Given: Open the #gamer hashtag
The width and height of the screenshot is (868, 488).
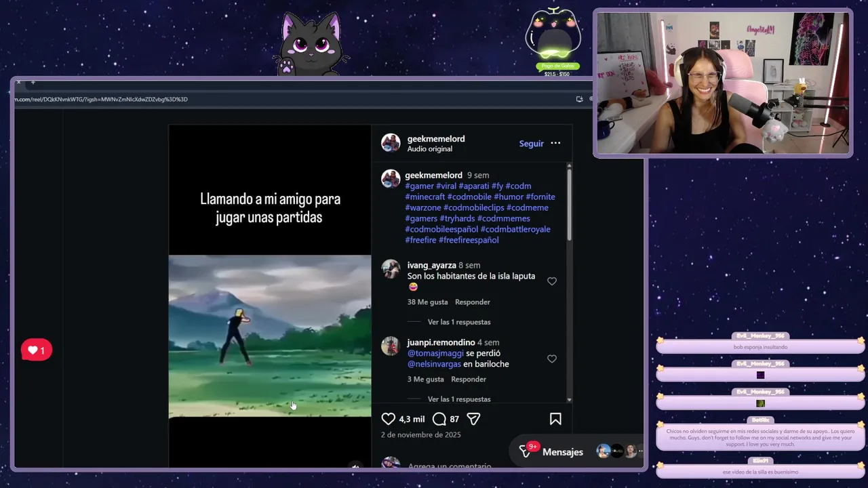Looking at the screenshot, I should click(419, 186).
